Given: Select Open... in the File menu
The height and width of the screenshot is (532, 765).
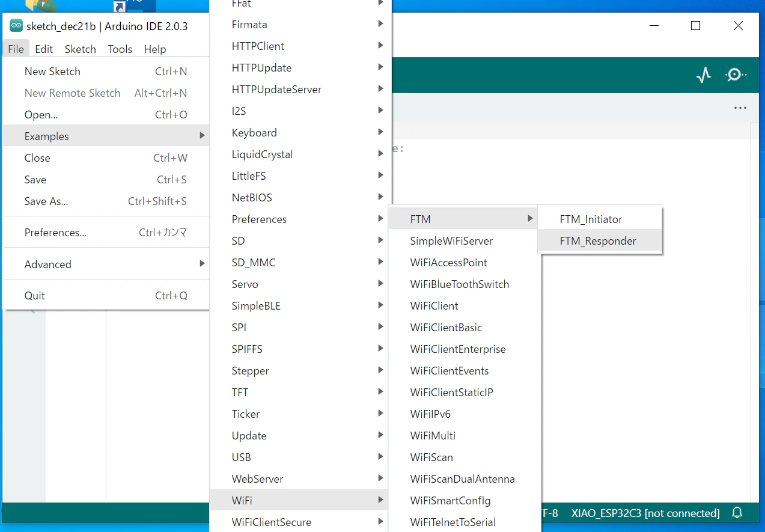Looking at the screenshot, I should [x=106, y=115].
